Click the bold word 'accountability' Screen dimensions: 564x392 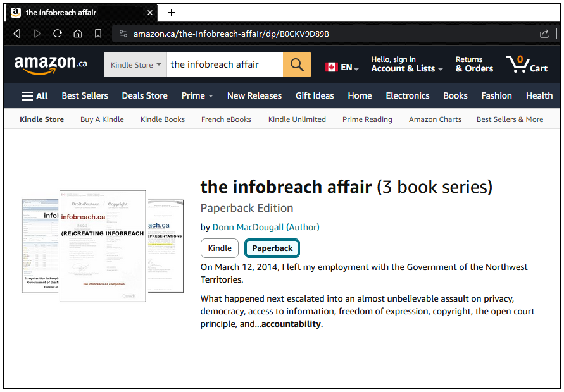[291, 324]
